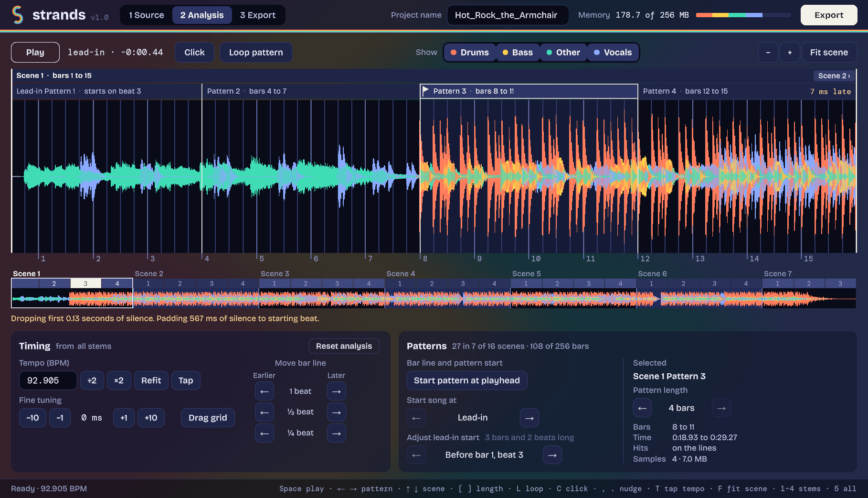This screenshot has width=868, height=498.
Task: Move bar line ½ beat earlier arrow
Action: point(264,412)
